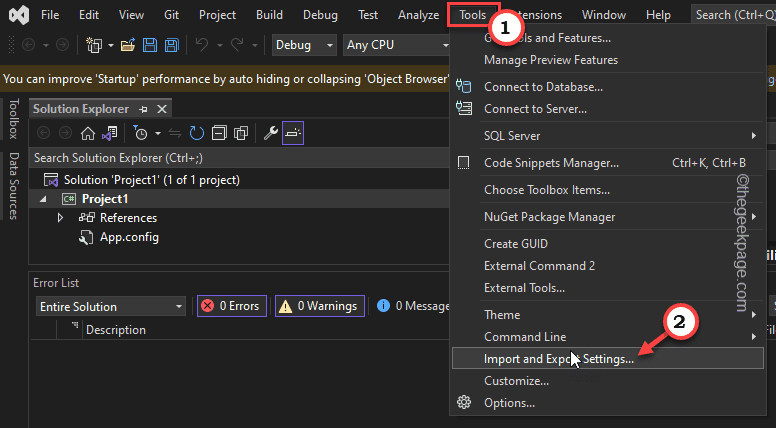The image size is (776, 428).
Task: Toggle the 0 Errors filter
Action: (232, 306)
